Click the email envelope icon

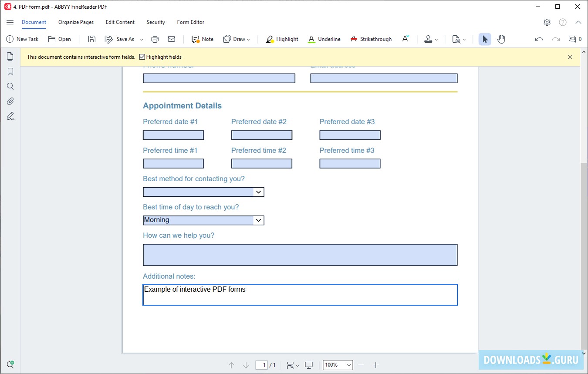click(x=172, y=39)
